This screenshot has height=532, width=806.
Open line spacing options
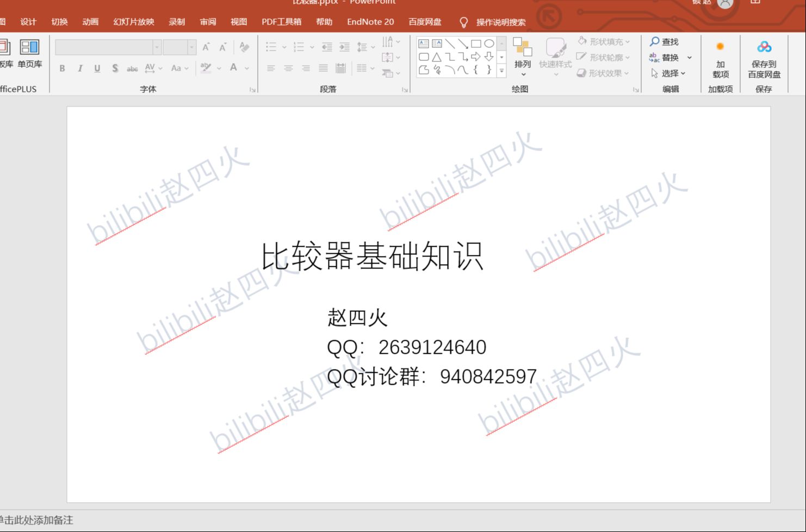(365, 47)
